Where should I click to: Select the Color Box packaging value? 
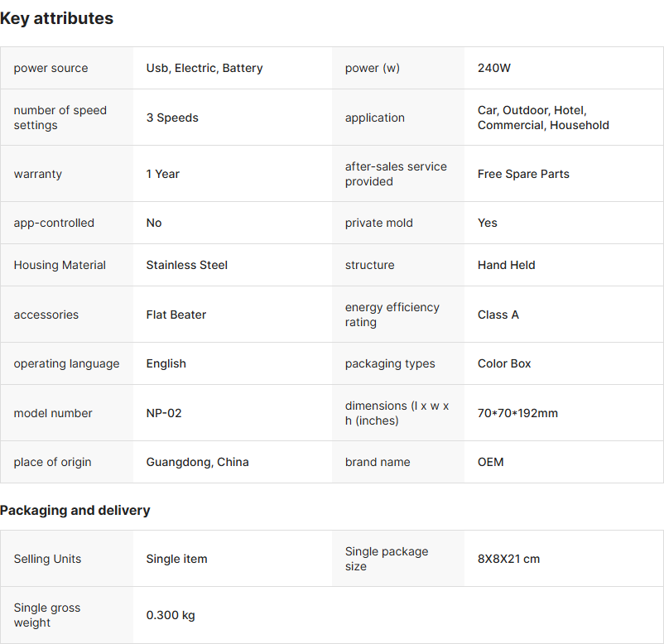(x=504, y=363)
